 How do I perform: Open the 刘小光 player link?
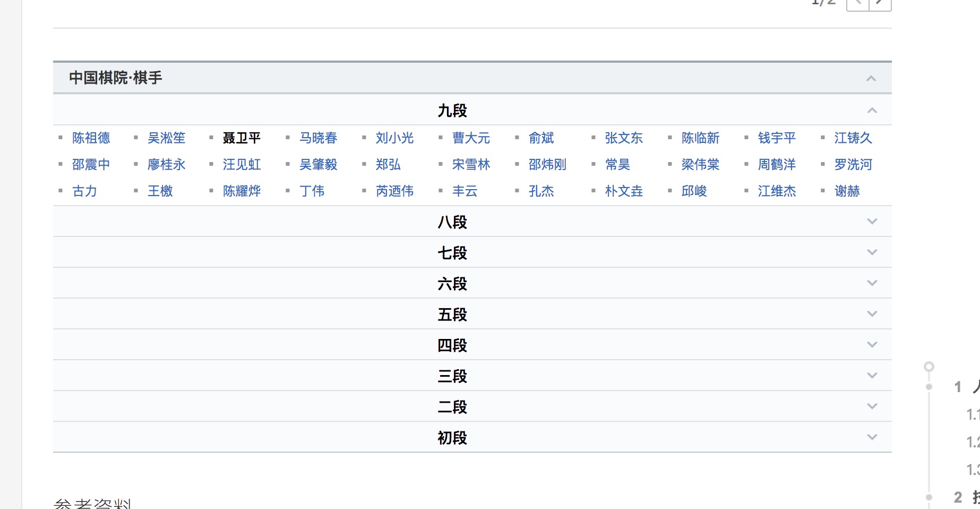point(395,138)
